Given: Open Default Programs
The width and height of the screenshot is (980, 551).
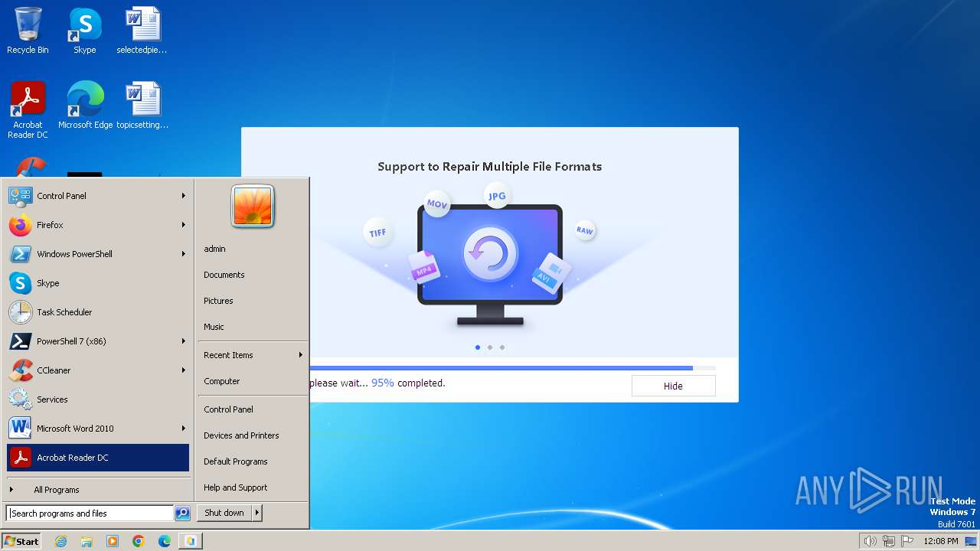Looking at the screenshot, I should [235, 461].
